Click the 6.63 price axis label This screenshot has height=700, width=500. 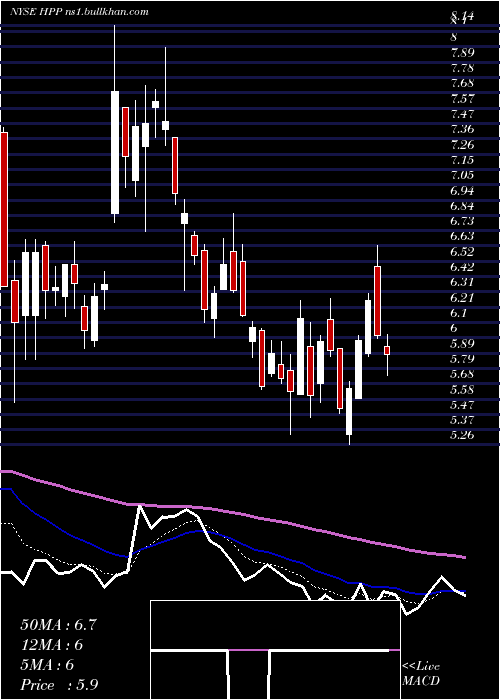pyautogui.click(x=462, y=236)
